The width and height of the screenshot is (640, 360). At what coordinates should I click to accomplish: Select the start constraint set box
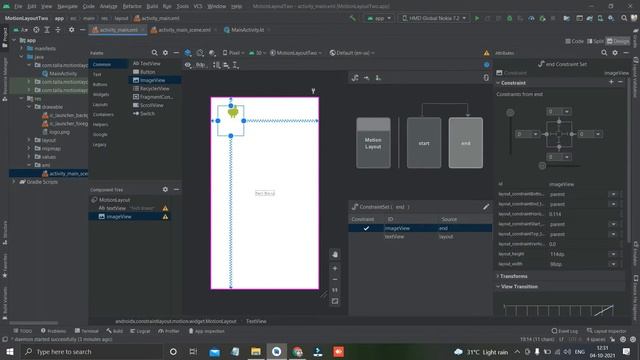click(x=424, y=143)
